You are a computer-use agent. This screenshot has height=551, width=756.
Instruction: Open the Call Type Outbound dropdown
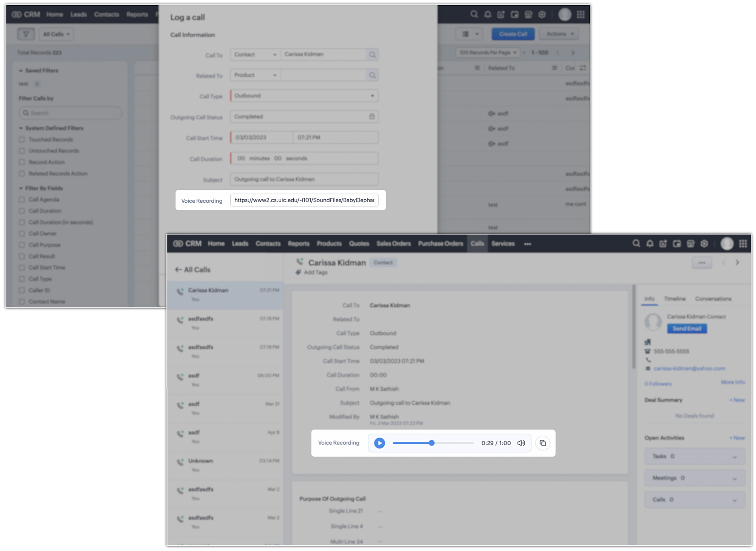pos(304,96)
